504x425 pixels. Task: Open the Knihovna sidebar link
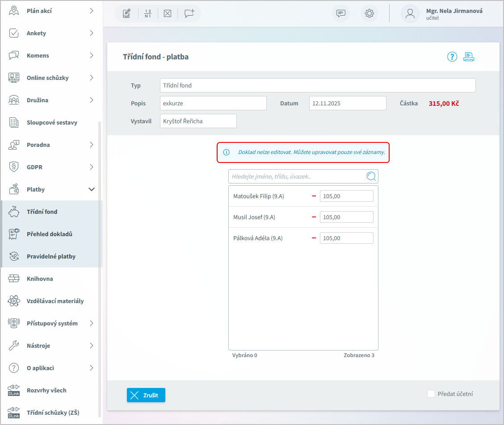pyautogui.click(x=40, y=279)
